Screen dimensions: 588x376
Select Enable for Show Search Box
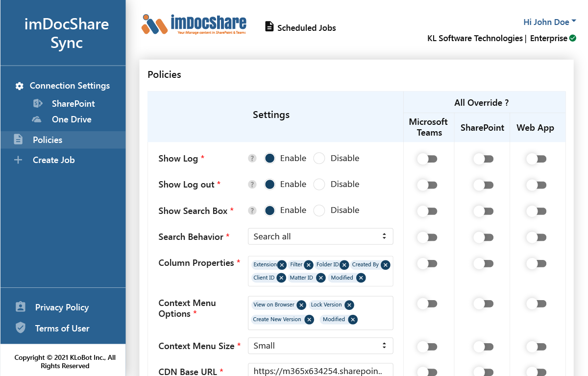269,211
